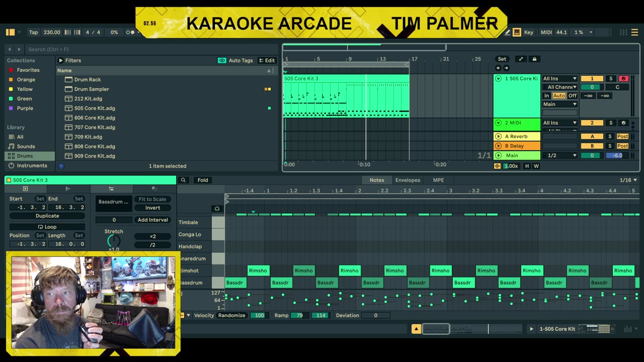The width and height of the screenshot is (644, 362).
Task: Set track 1 monitor to Auto
Action: (x=559, y=96)
